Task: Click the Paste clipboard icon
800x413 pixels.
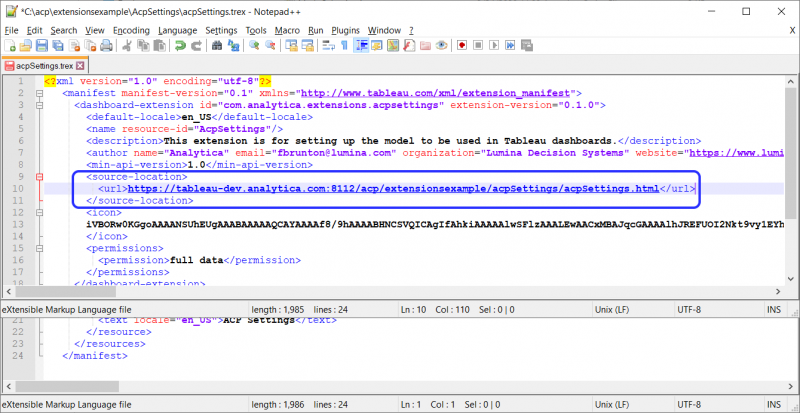Action: coord(160,46)
